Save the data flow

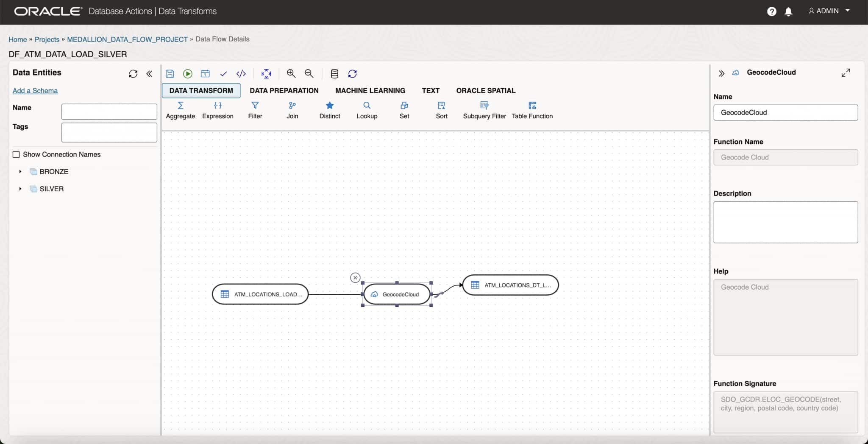(x=170, y=74)
